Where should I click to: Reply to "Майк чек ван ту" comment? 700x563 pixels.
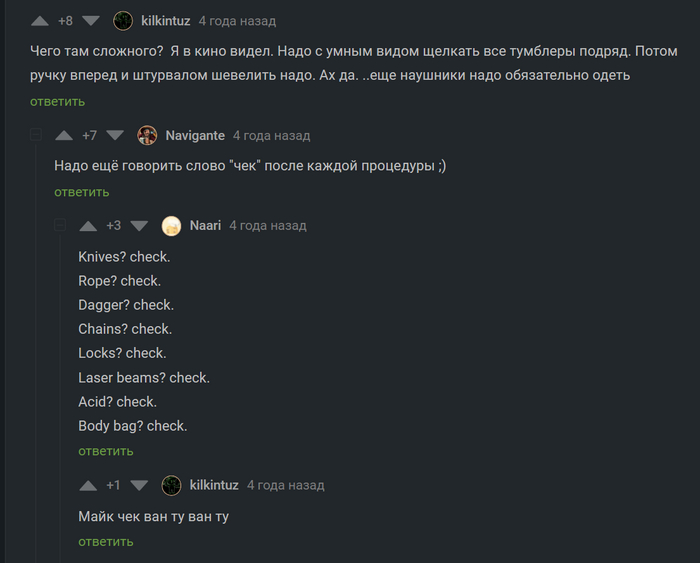pos(105,542)
